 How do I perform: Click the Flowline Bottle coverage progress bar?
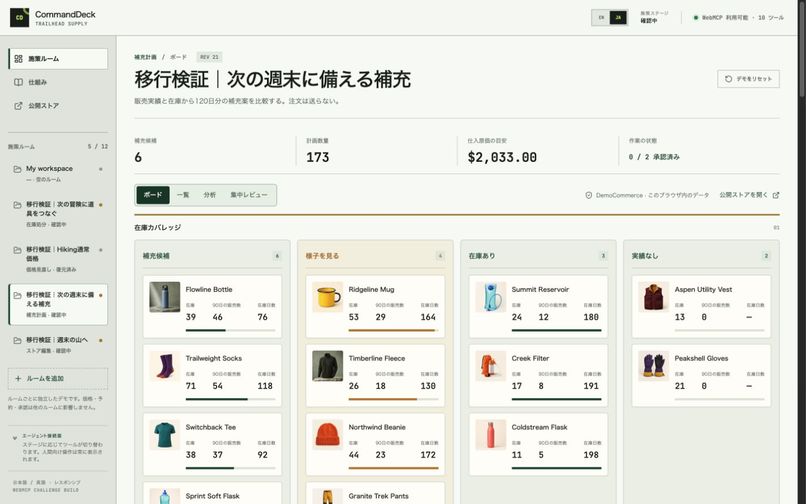point(230,330)
